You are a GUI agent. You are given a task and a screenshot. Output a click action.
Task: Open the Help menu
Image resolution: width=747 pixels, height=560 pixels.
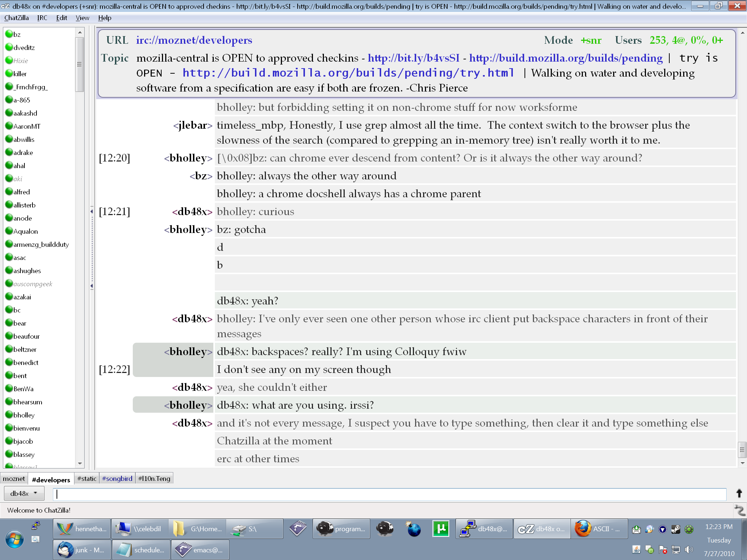[x=105, y=18]
